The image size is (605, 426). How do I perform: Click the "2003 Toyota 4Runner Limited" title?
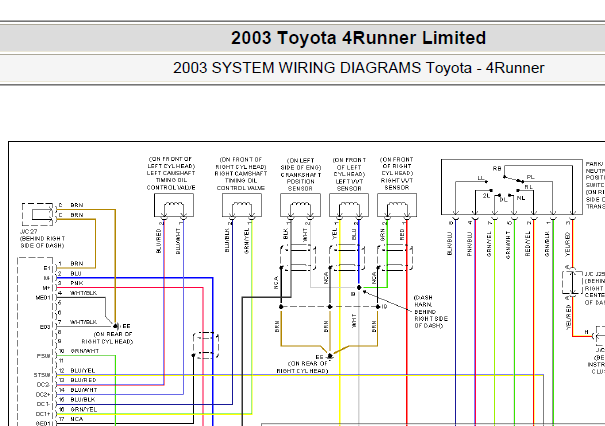358,38
